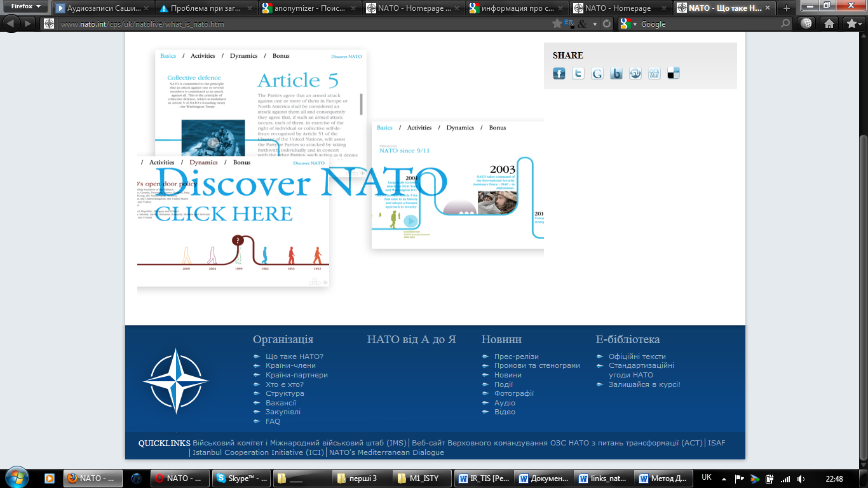
Task: Share via the light blue people icon
Action: click(x=654, y=74)
